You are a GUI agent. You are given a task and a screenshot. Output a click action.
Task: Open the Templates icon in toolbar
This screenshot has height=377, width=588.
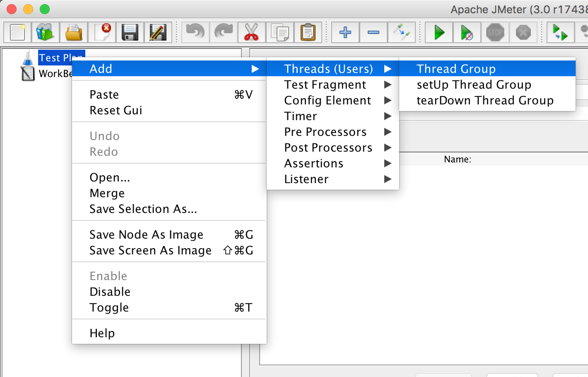pos(46,32)
